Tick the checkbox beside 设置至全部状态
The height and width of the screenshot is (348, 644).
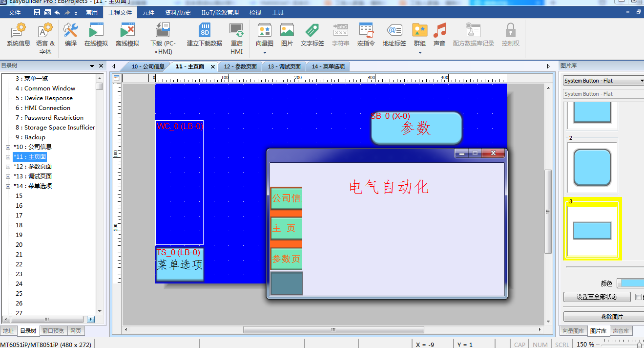(x=638, y=297)
